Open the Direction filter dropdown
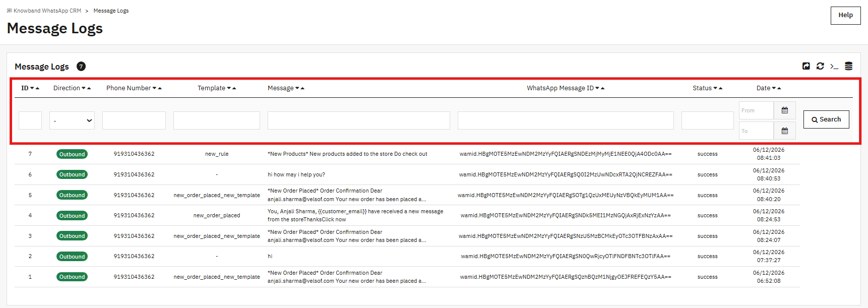Screen dimensions: 868x308 pyautogui.click(x=72, y=120)
